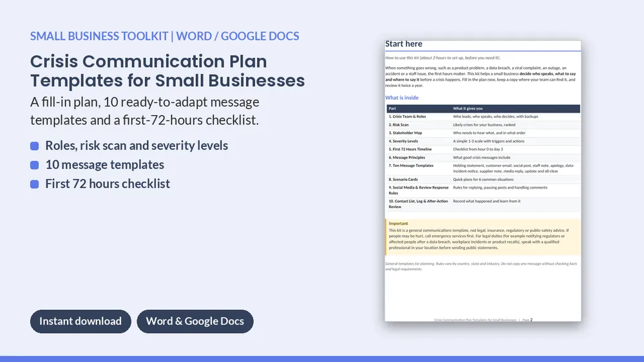Select the Crisis Communication Plan Templates heading
The image size is (644, 362).
click(167, 71)
